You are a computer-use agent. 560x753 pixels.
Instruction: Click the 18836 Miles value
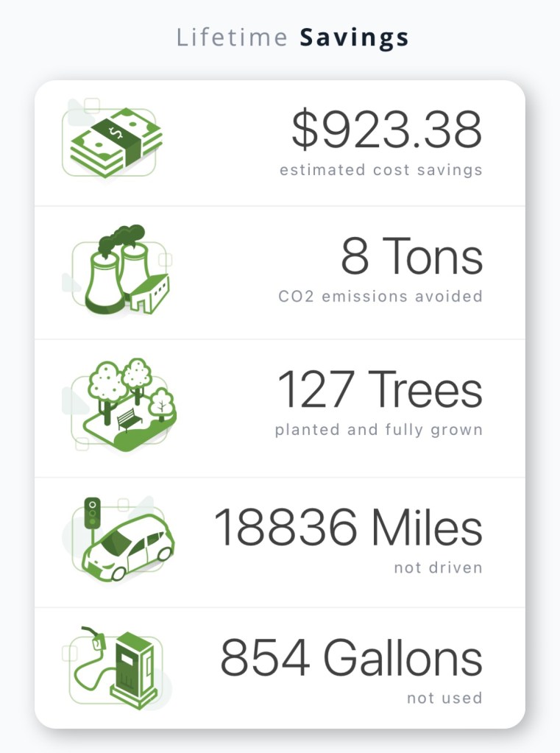click(348, 528)
